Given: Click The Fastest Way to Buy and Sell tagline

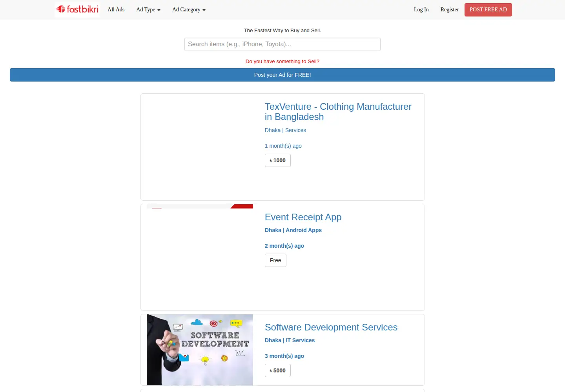Looking at the screenshot, I should 282,31.
